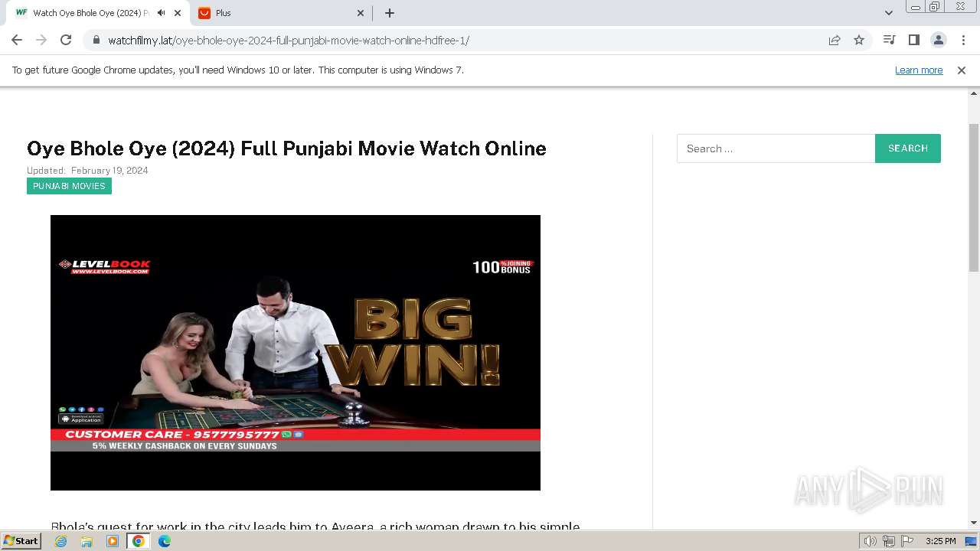Open the Chrome three-dot menu
980x551 pixels.
pos(963,40)
